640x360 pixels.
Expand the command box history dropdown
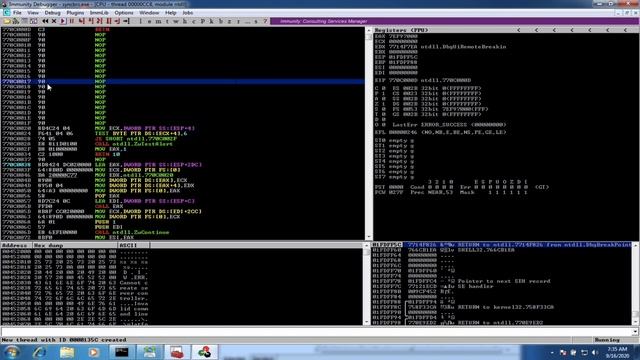[635, 331]
